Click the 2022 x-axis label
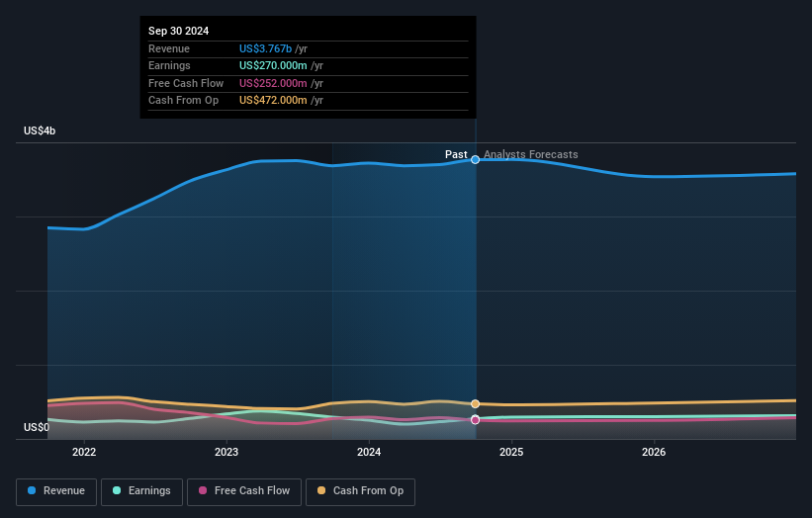Image resolution: width=812 pixels, height=518 pixels. pos(84,453)
